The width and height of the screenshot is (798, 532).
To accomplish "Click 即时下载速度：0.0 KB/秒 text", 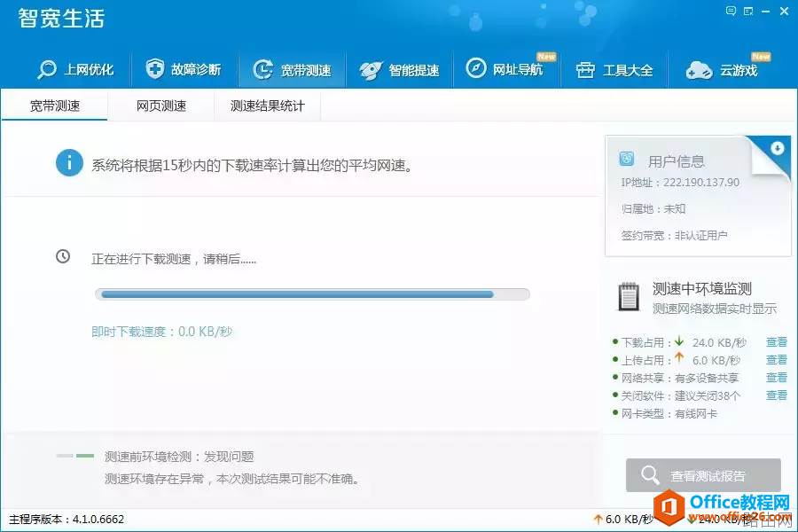I will (162, 332).
